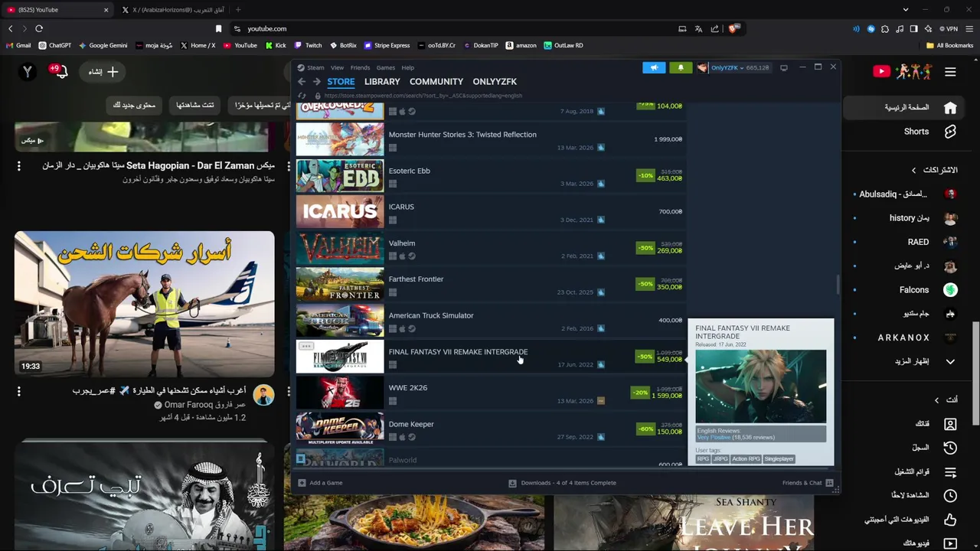Open the Valheim game listing
980x551 pixels.
click(x=490, y=248)
